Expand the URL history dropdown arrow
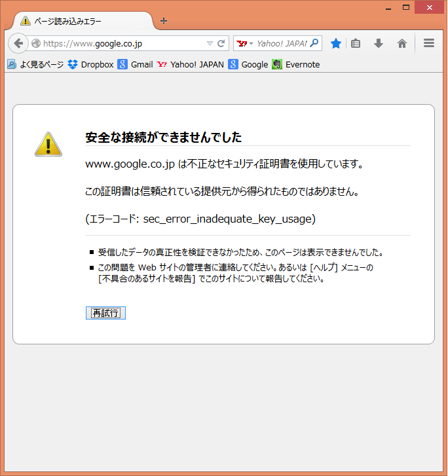The height and width of the screenshot is (476, 448). (x=210, y=44)
